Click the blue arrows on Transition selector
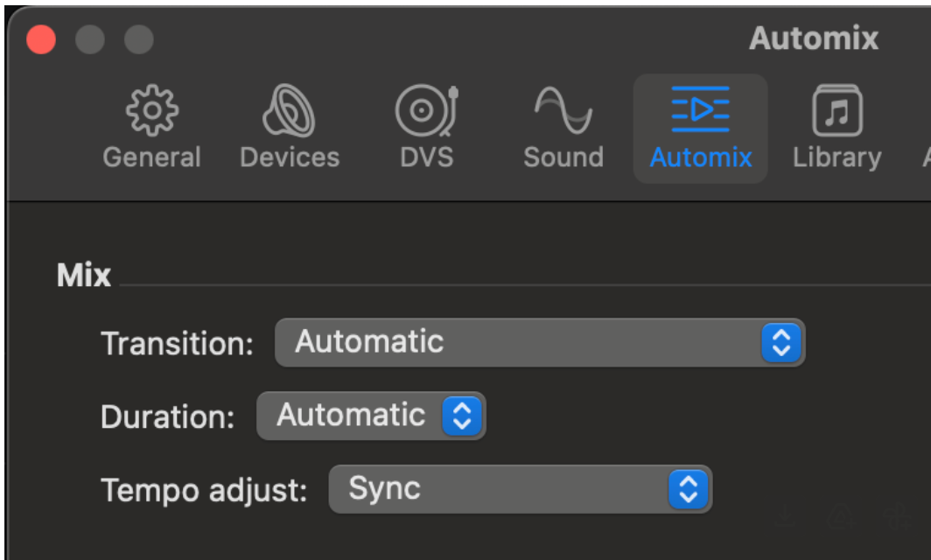This screenshot has height=560, width=931. [x=781, y=342]
